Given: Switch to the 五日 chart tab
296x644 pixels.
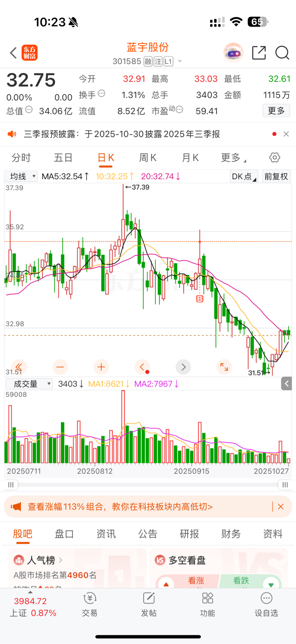Looking at the screenshot, I should [63, 157].
